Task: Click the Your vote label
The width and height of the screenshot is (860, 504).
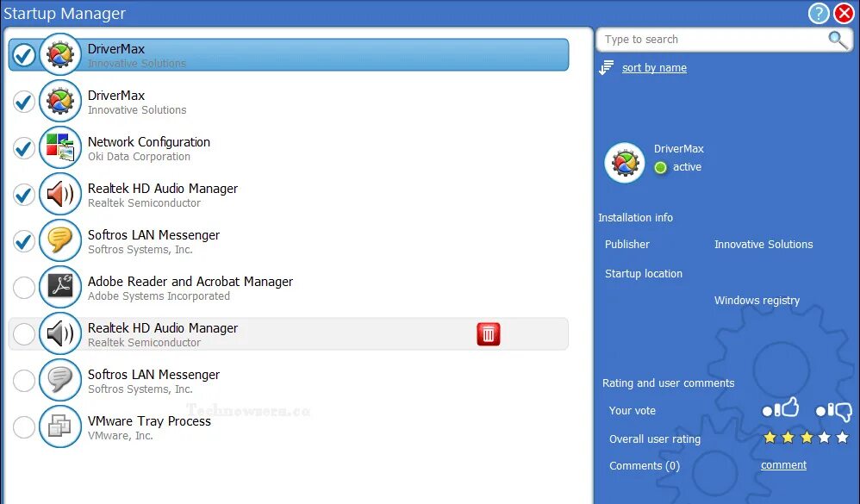Action: [x=632, y=411]
